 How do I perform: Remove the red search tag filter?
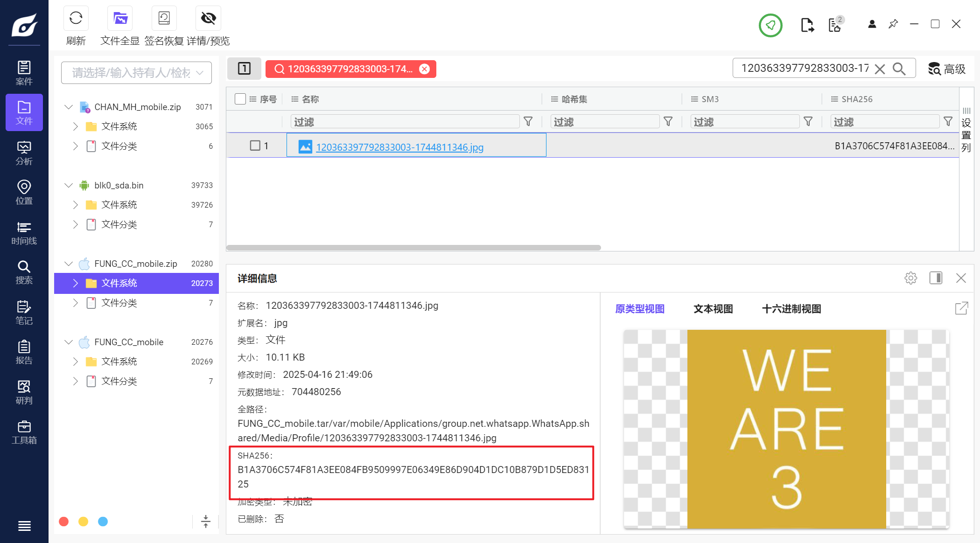click(x=424, y=69)
